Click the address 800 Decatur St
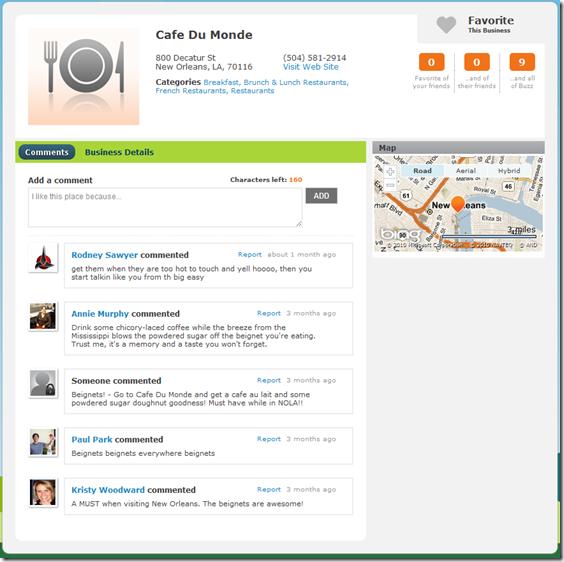The height and width of the screenshot is (562, 564). point(186,58)
